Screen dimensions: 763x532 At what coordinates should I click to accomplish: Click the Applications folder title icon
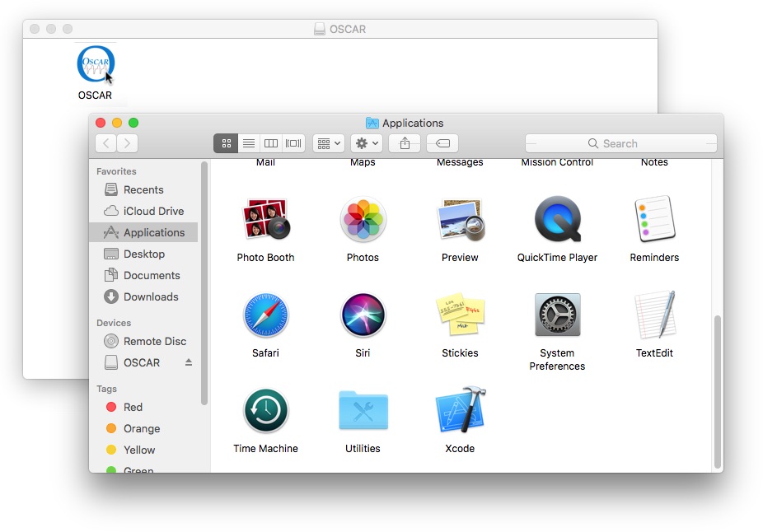[372, 123]
